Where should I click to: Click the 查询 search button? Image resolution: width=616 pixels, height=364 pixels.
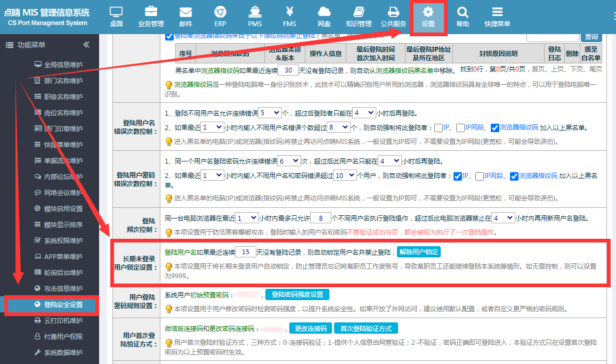(591, 37)
